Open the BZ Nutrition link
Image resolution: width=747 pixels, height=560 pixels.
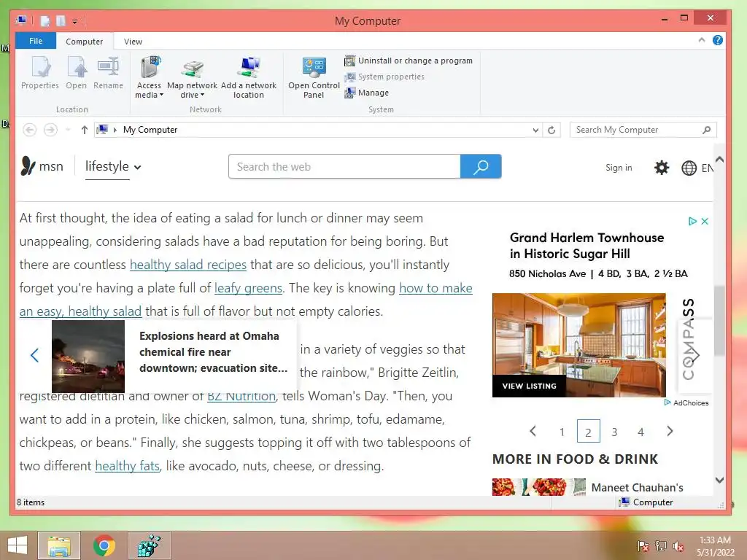point(241,396)
